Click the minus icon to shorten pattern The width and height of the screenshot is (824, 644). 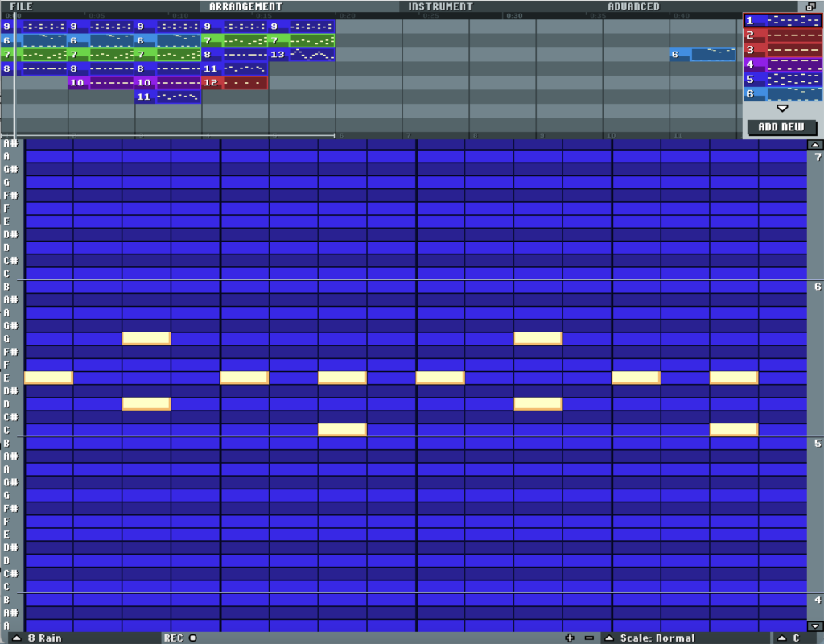pyautogui.click(x=589, y=638)
